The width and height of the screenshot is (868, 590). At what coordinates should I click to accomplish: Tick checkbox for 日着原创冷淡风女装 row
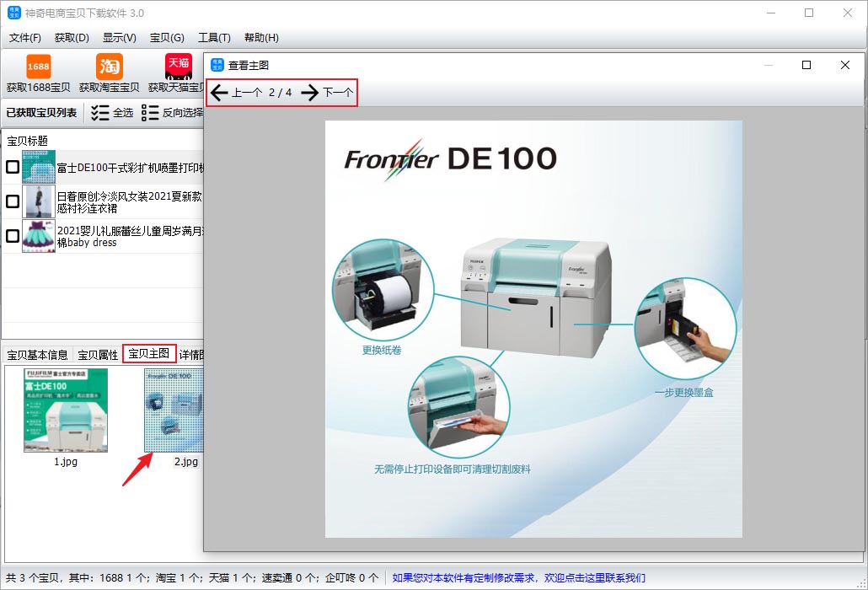[12, 201]
